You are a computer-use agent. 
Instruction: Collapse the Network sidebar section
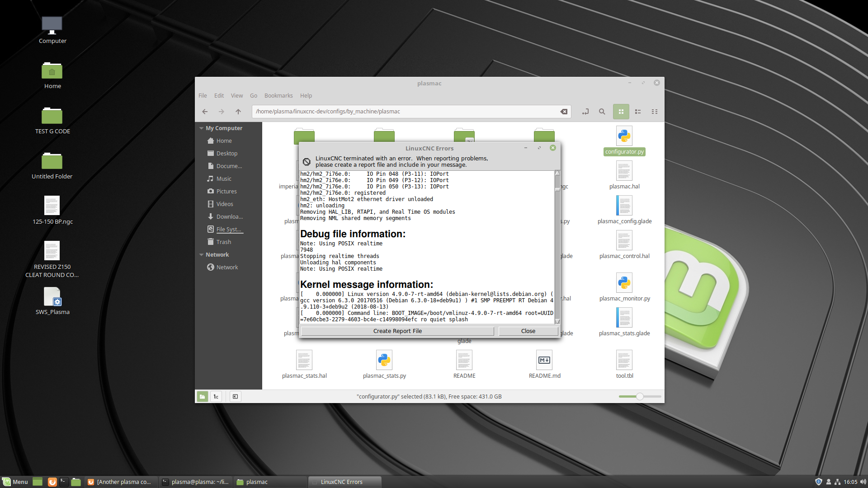pyautogui.click(x=201, y=255)
